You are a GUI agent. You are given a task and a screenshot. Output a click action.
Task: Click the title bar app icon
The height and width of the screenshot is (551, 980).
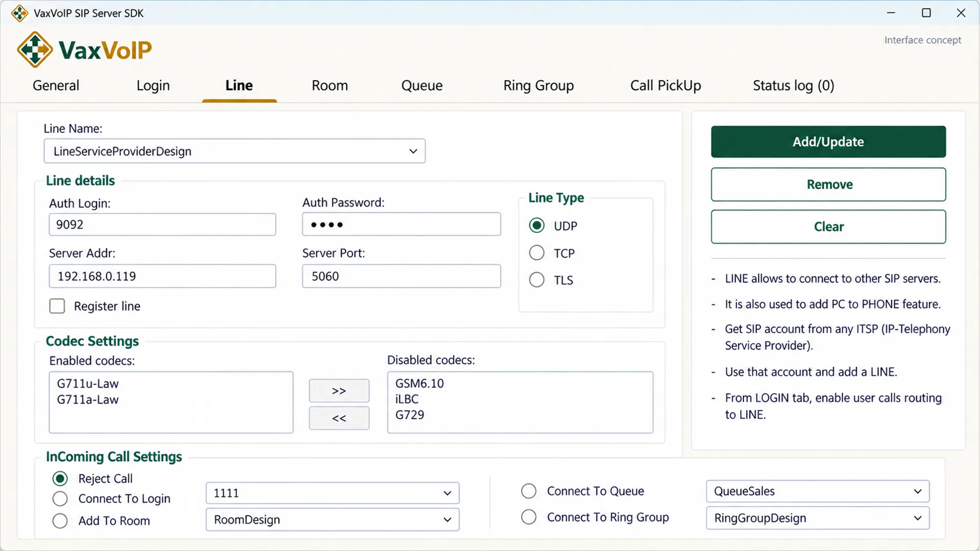19,13
